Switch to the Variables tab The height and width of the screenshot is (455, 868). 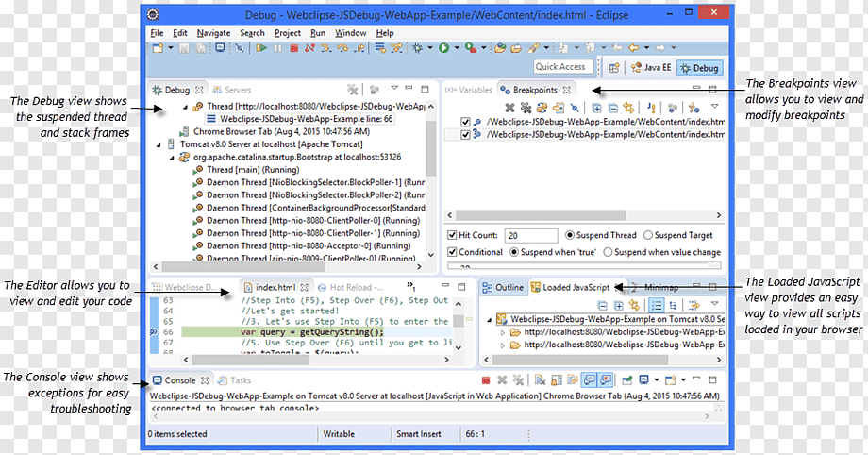470,90
